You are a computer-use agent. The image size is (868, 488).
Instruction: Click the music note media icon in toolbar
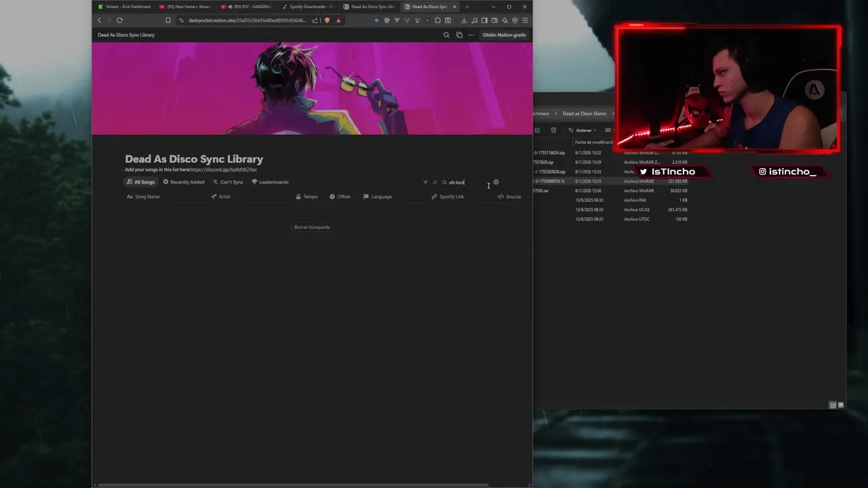(x=474, y=20)
